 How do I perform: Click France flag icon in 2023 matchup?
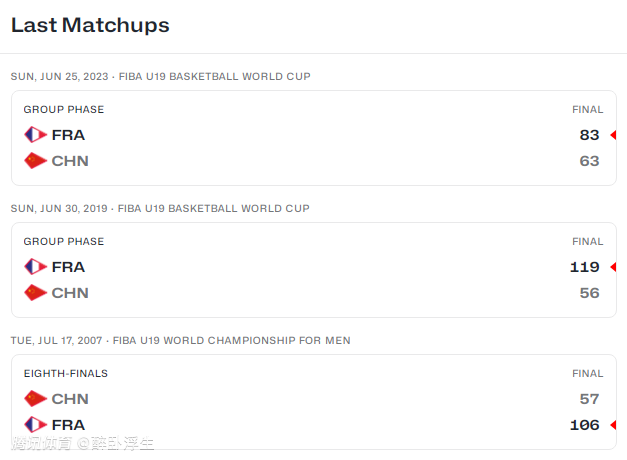(36, 135)
